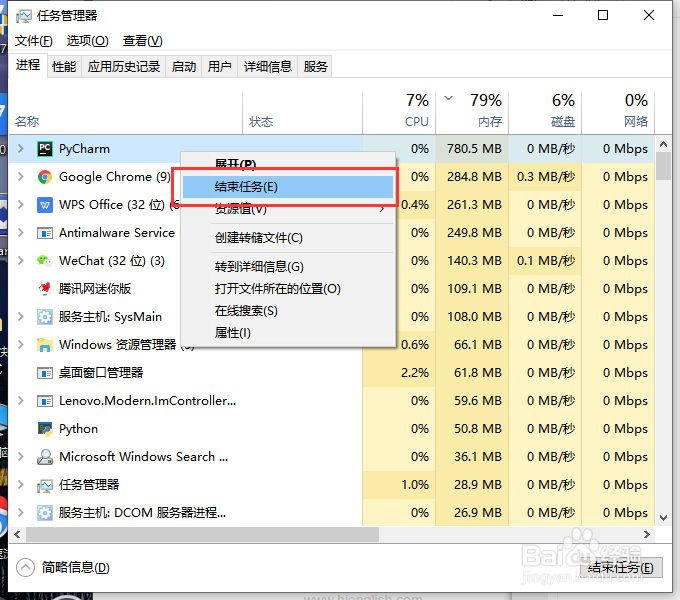Click the 简略信息(D) link
The height and width of the screenshot is (600, 680).
[x=75, y=567]
